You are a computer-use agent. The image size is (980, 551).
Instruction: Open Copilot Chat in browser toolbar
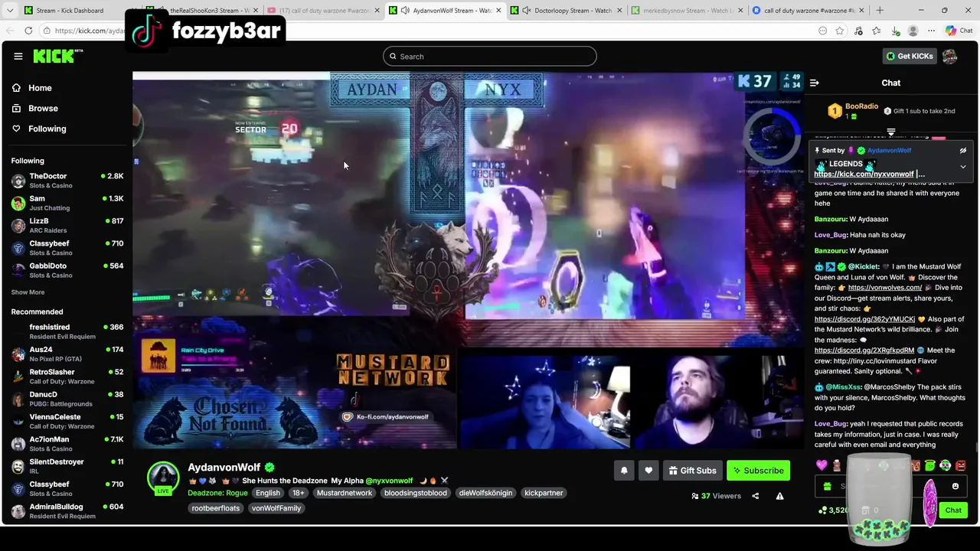tap(959, 31)
